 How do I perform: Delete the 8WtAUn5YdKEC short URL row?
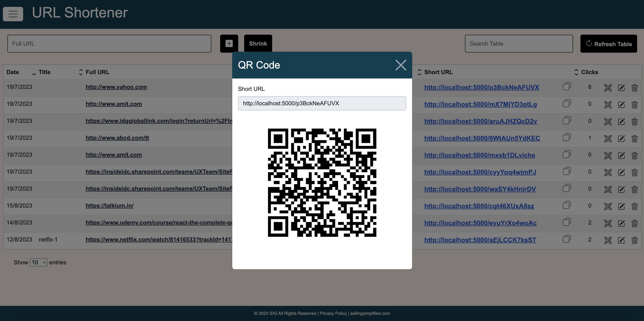pyautogui.click(x=634, y=138)
